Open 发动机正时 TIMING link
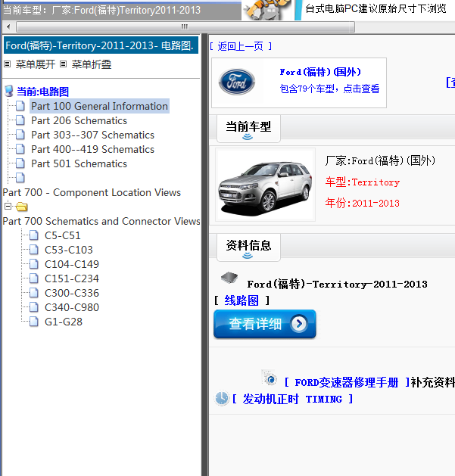Screen dimensions: 455x476 click(292, 399)
